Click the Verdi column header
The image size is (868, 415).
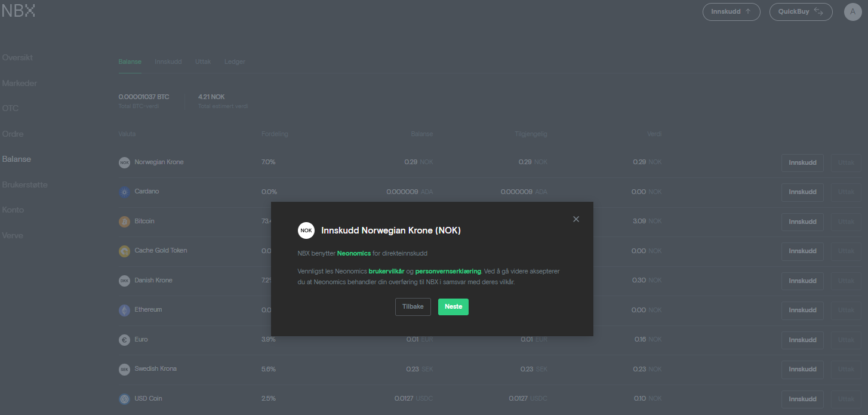click(x=654, y=134)
